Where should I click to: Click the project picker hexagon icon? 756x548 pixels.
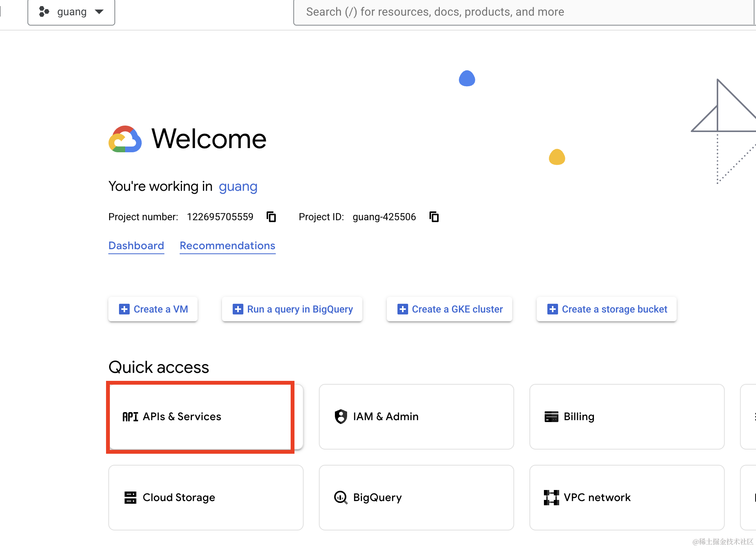(x=44, y=12)
